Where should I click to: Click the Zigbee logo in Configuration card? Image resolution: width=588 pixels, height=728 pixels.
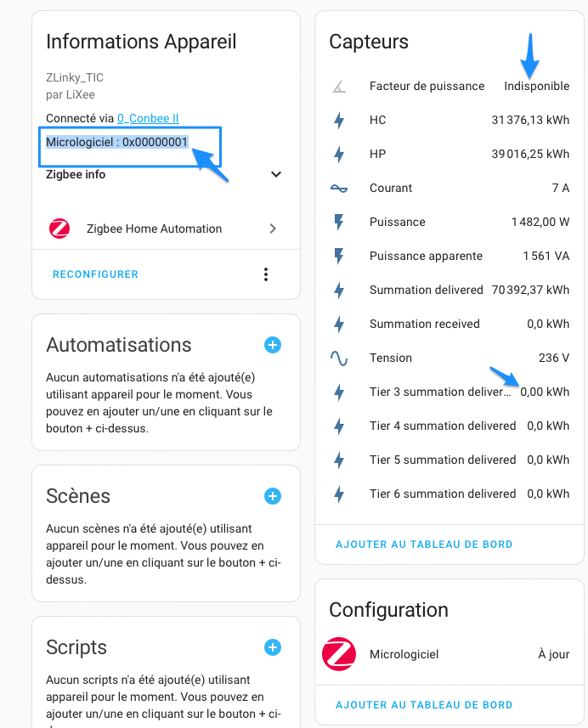click(339, 654)
